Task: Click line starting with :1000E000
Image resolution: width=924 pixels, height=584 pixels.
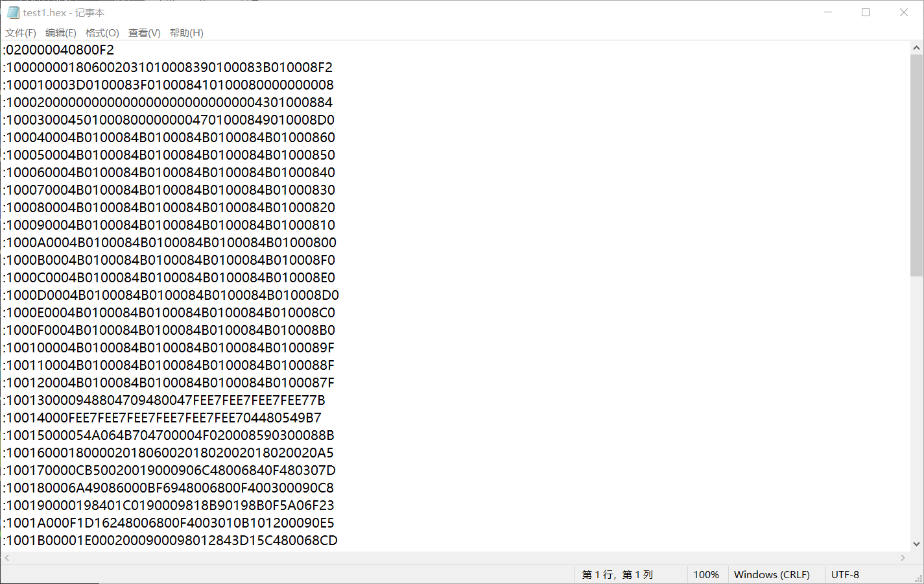Action: (x=169, y=313)
